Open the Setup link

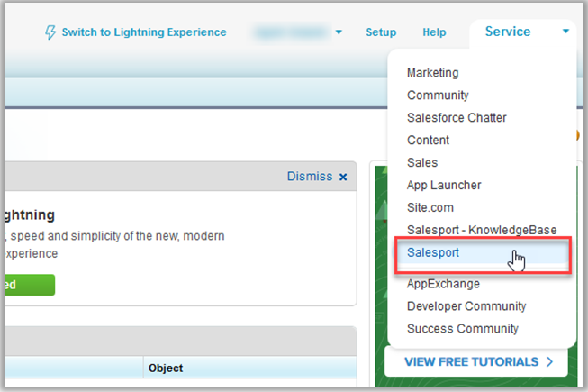[x=381, y=32]
